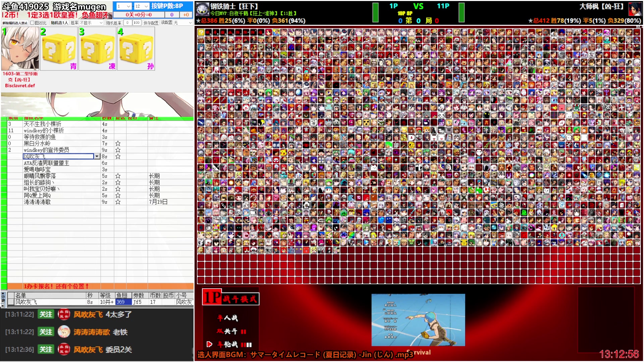Select character slot 1 portrait Bisclavret

[x=20, y=49]
